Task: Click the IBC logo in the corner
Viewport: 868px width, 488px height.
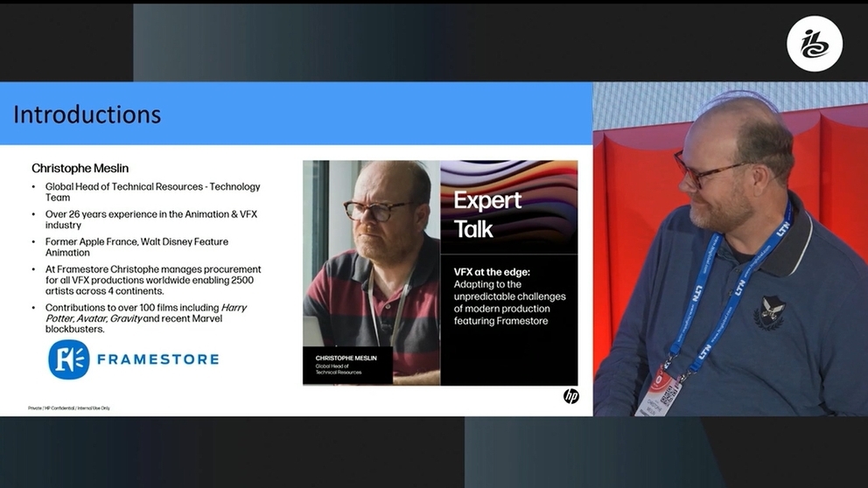Action: pos(814,44)
